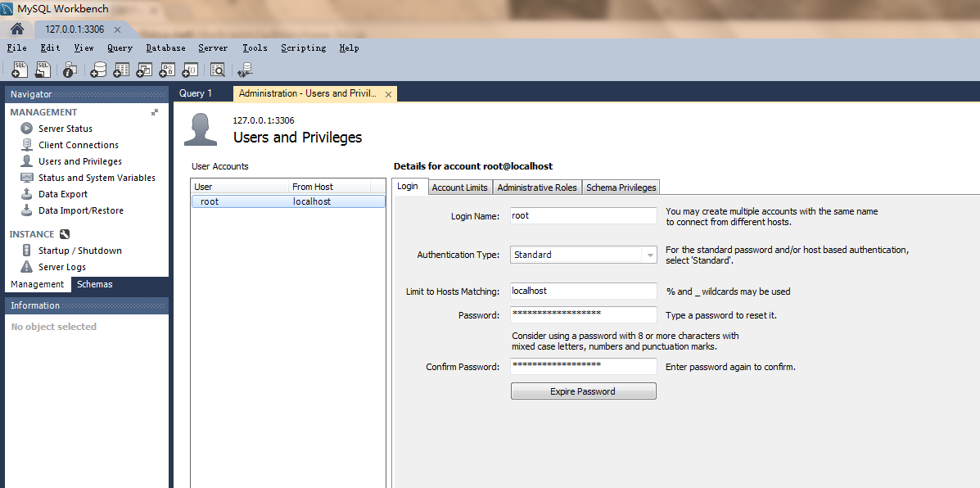Click the Login Name input field
This screenshot has width=980, height=488.
click(x=583, y=215)
